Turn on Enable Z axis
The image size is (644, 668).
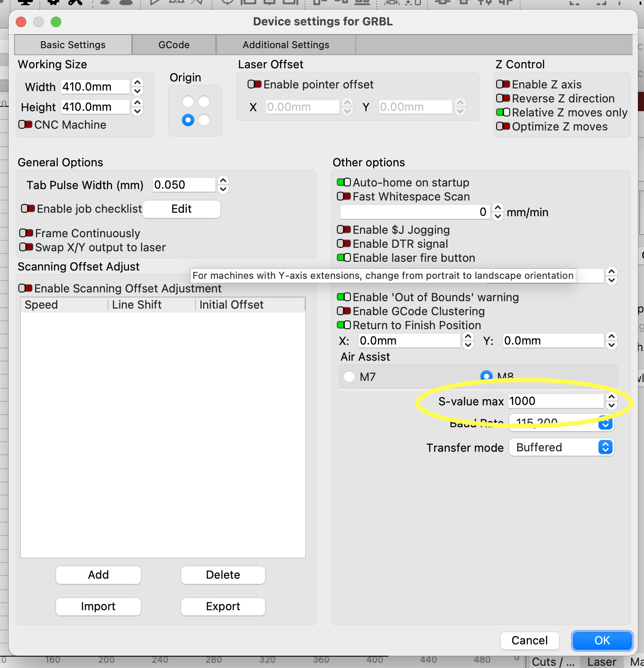(x=503, y=84)
